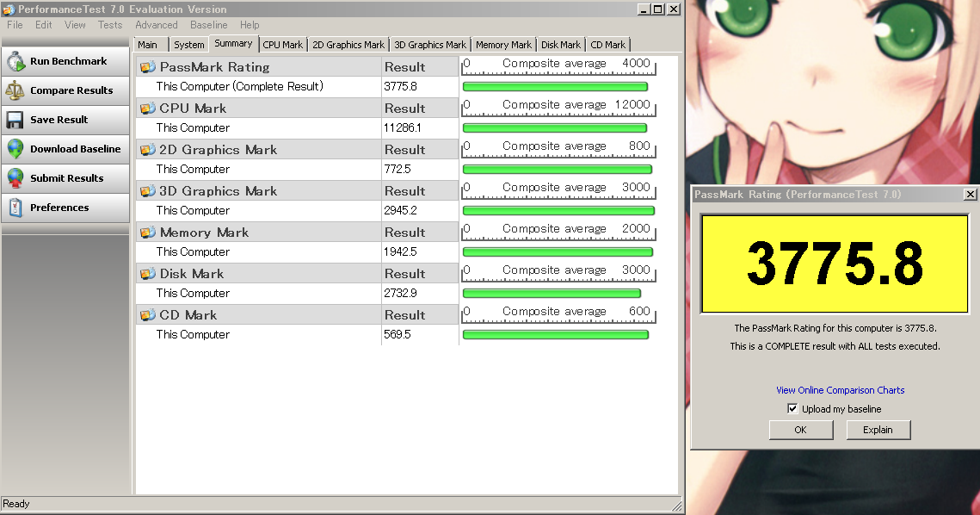Click the icon beside 3D Graphics Mark header

(x=147, y=191)
